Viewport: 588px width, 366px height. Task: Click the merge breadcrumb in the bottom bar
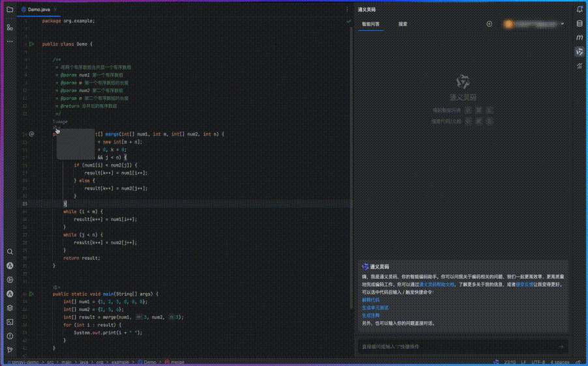[x=175, y=362]
